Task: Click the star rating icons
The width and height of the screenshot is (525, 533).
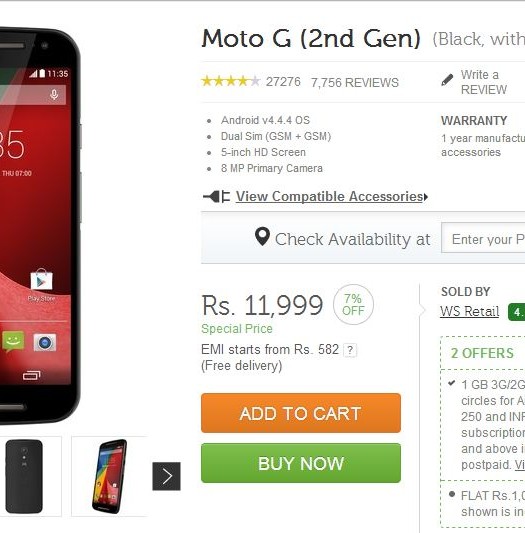Action: pos(231,82)
